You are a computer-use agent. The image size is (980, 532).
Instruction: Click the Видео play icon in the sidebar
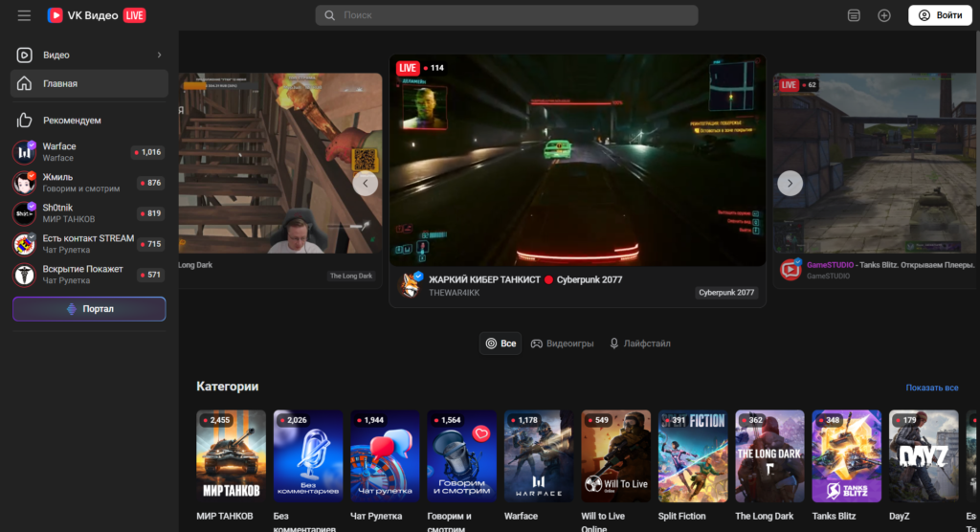pos(24,55)
